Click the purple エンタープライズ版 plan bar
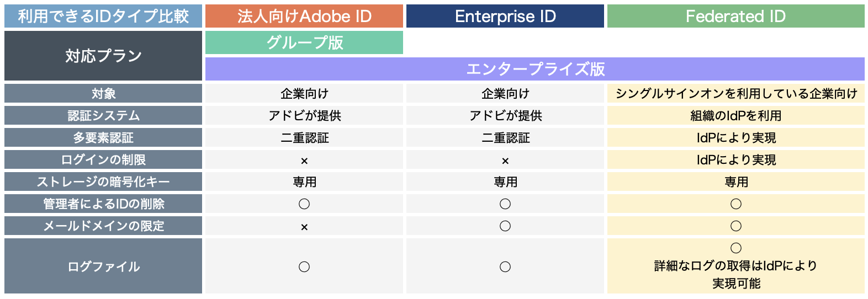 (535, 69)
